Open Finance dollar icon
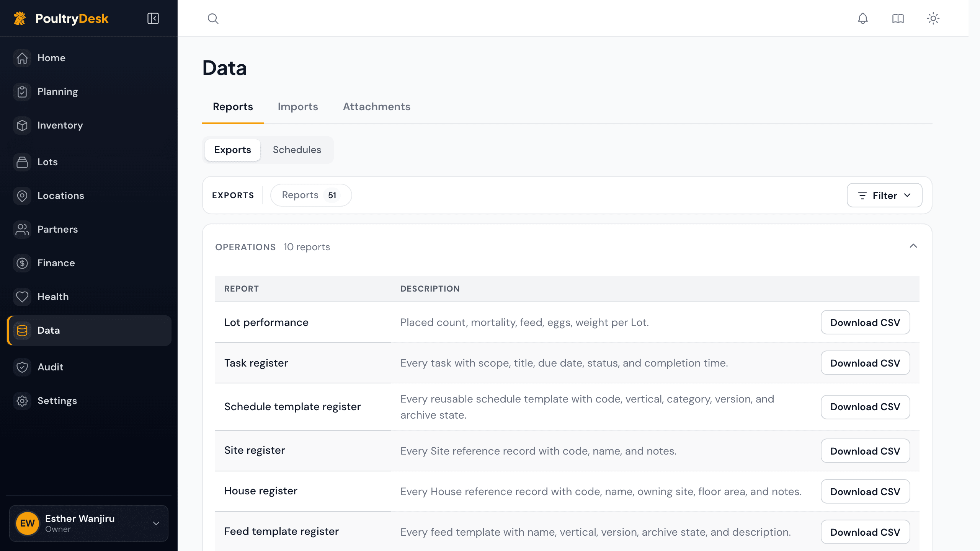The width and height of the screenshot is (980, 551). tap(22, 263)
